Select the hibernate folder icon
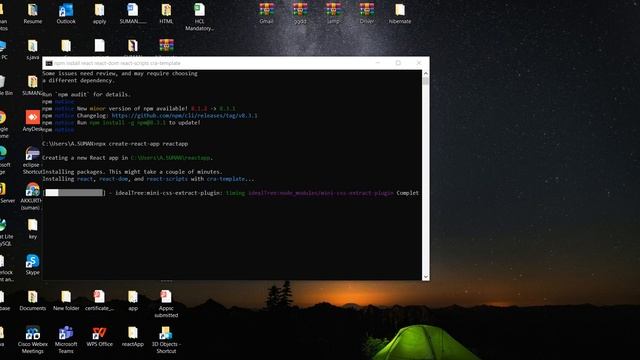 tap(400, 14)
